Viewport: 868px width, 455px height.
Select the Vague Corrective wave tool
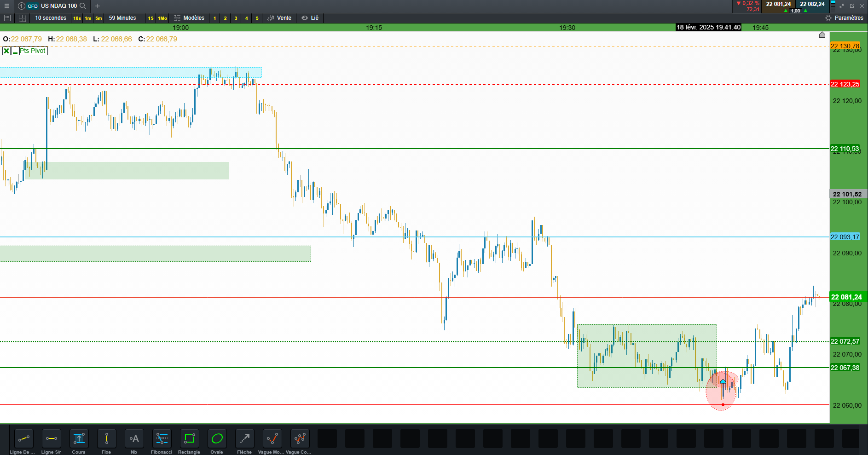click(300, 438)
